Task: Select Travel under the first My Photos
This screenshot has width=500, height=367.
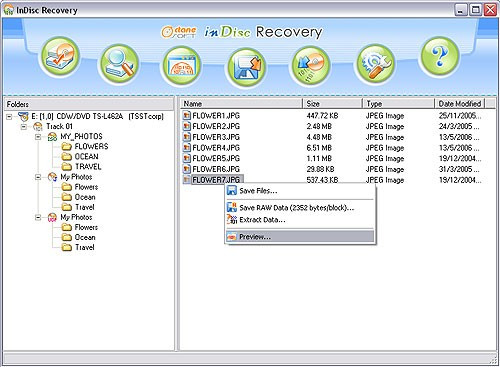Action: [x=85, y=207]
